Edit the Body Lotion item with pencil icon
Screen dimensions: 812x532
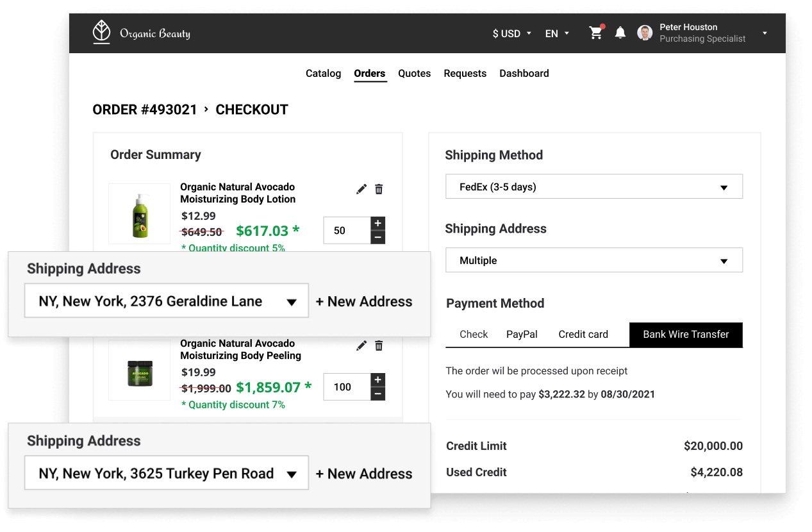coord(361,189)
